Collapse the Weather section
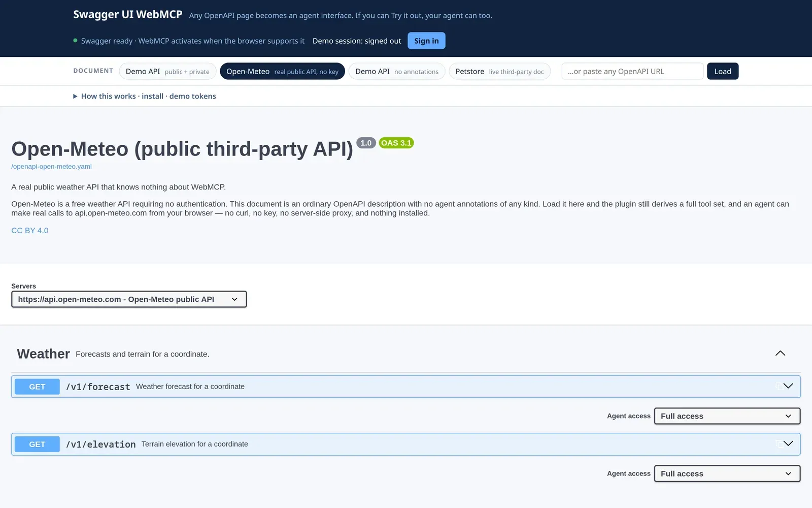 (780, 354)
